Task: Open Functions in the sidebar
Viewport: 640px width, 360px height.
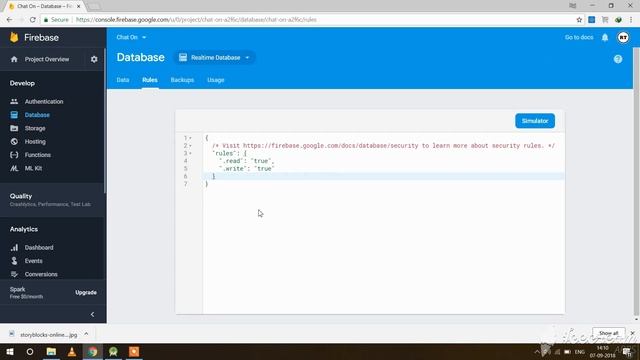Action: click(38, 155)
